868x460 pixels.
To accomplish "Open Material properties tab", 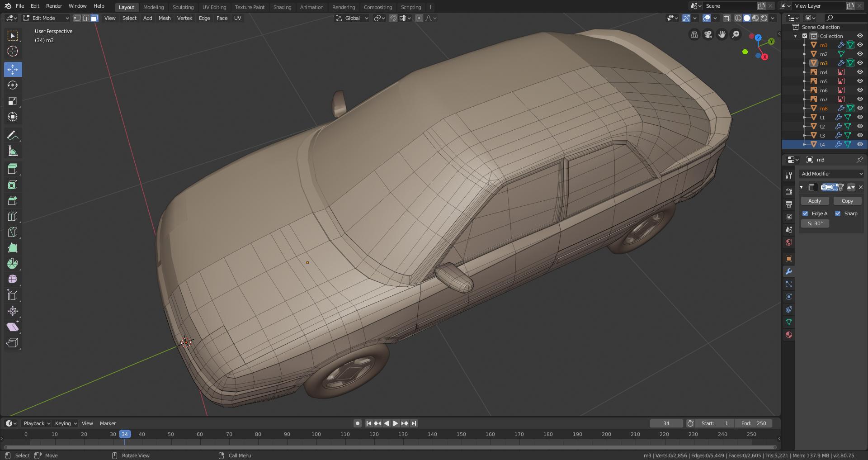I will (x=789, y=335).
